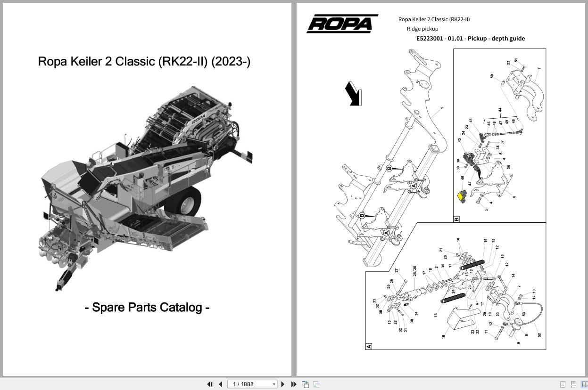Switch to single page view

tap(563, 384)
